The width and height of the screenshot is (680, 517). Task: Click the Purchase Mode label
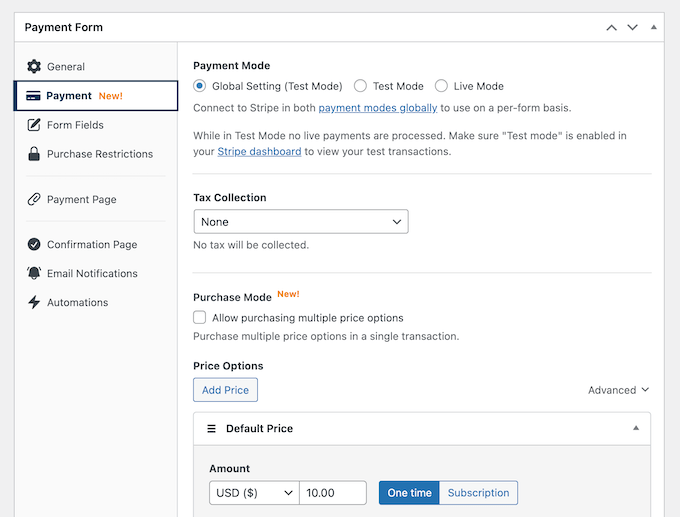click(232, 297)
